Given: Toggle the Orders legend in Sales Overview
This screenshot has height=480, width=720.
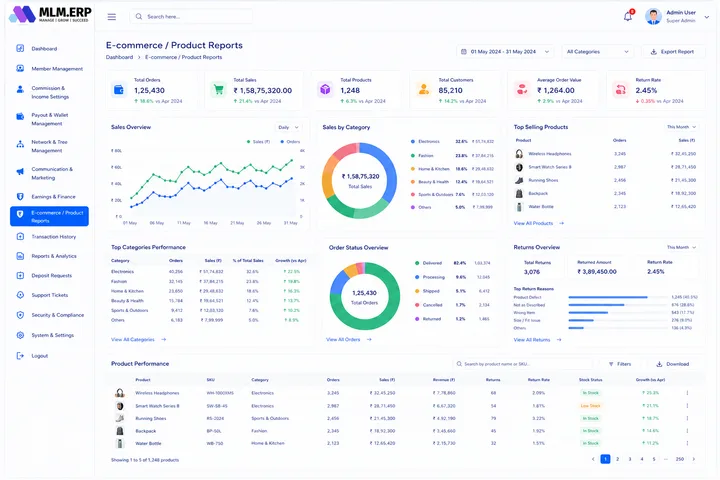Looking at the screenshot, I should (290, 141).
